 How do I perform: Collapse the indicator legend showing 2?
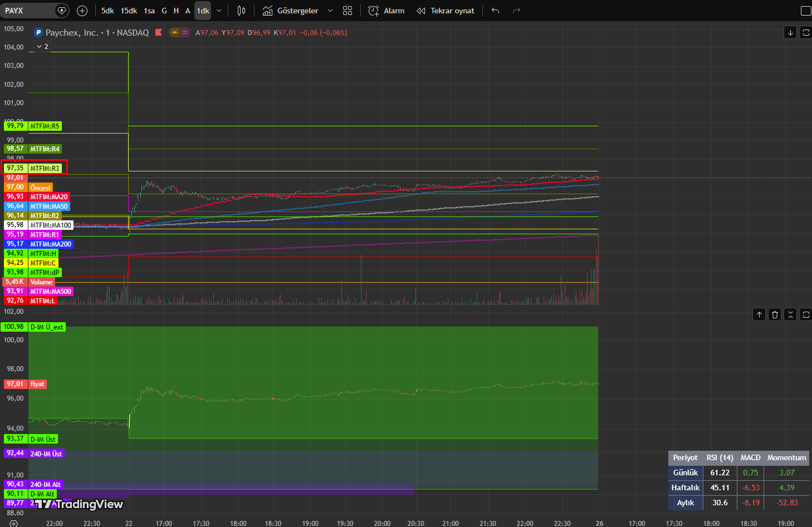(42, 47)
